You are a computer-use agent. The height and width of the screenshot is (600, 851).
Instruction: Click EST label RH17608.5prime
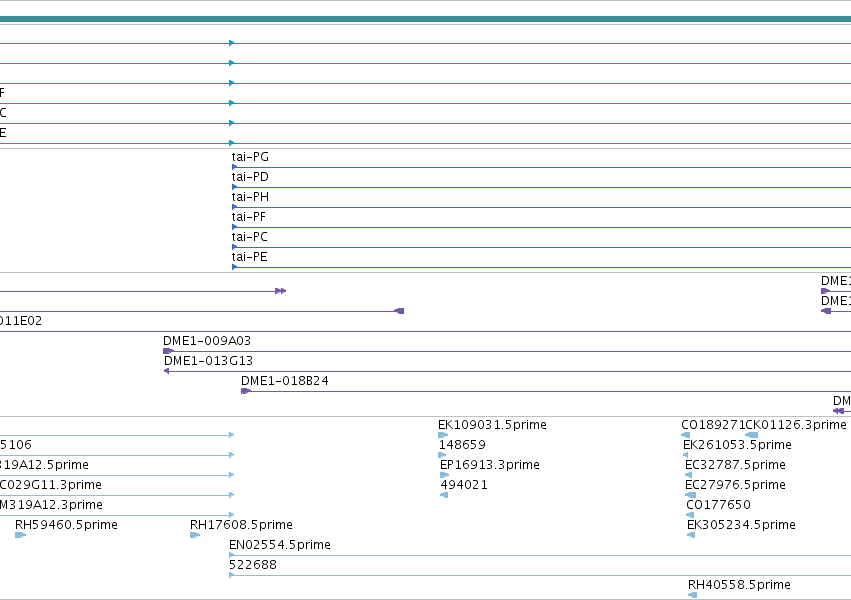(x=241, y=525)
